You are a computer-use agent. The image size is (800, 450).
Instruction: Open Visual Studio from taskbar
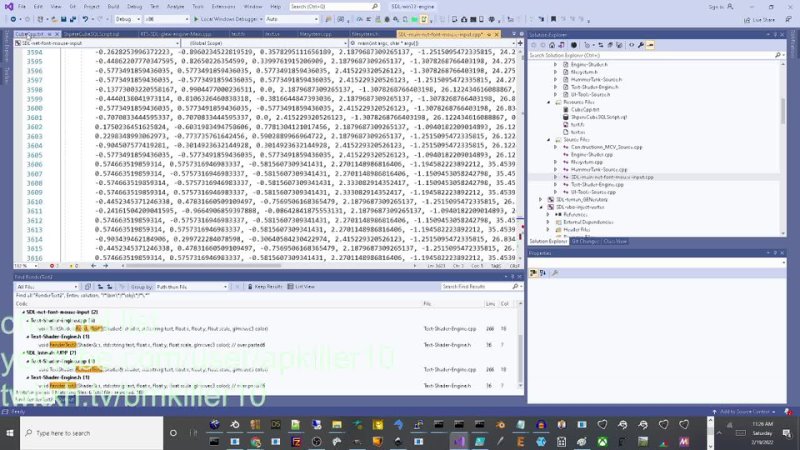459,442
